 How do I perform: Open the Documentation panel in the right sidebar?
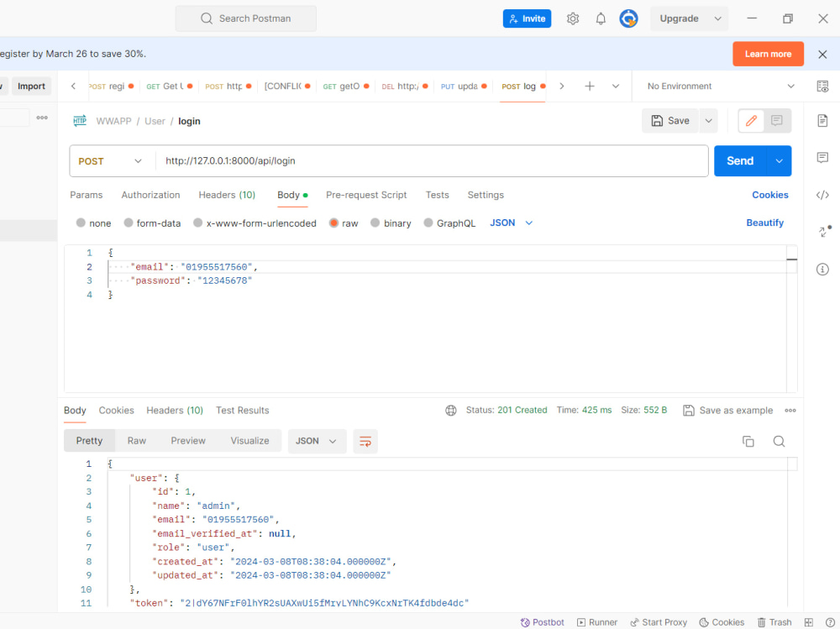[x=822, y=120]
